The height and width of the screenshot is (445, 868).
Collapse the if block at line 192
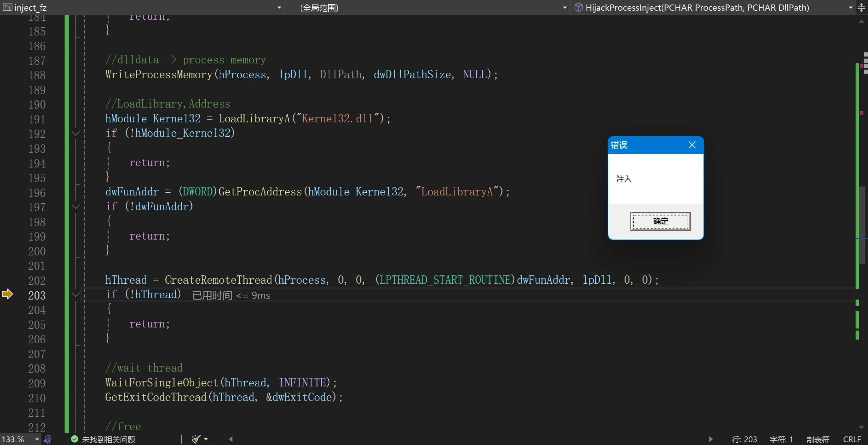click(x=76, y=133)
